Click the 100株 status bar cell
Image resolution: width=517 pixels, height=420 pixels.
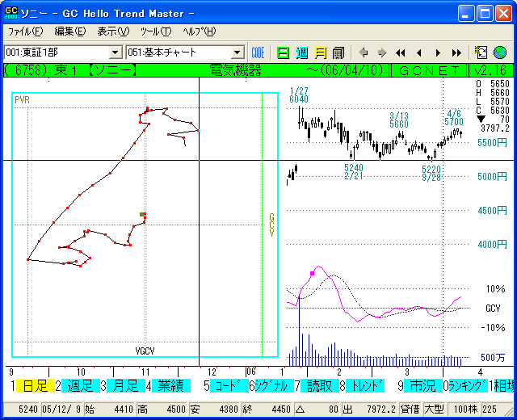(465, 409)
